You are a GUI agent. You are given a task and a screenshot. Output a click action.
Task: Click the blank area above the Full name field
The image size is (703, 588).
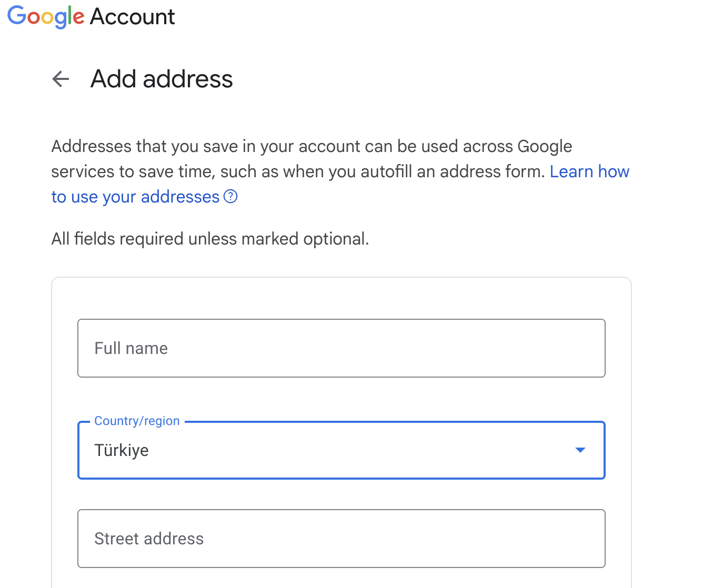(342, 298)
